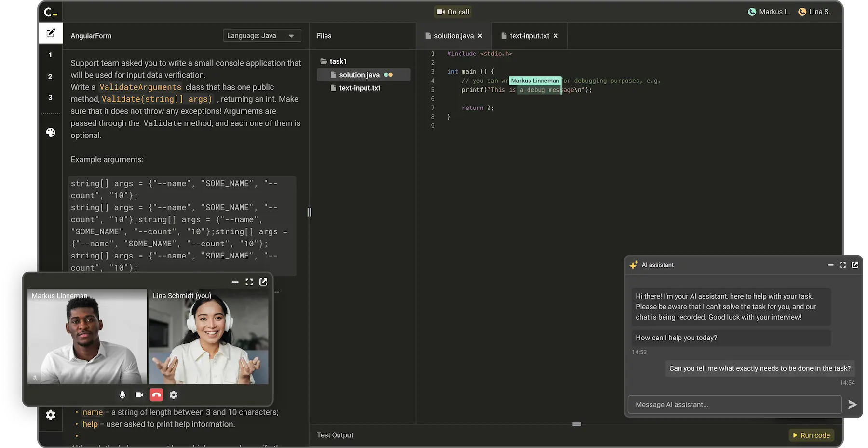The height and width of the screenshot is (448, 868).
Task: Open the task editor pencil icon in the sidebar
Action: (51, 33)
